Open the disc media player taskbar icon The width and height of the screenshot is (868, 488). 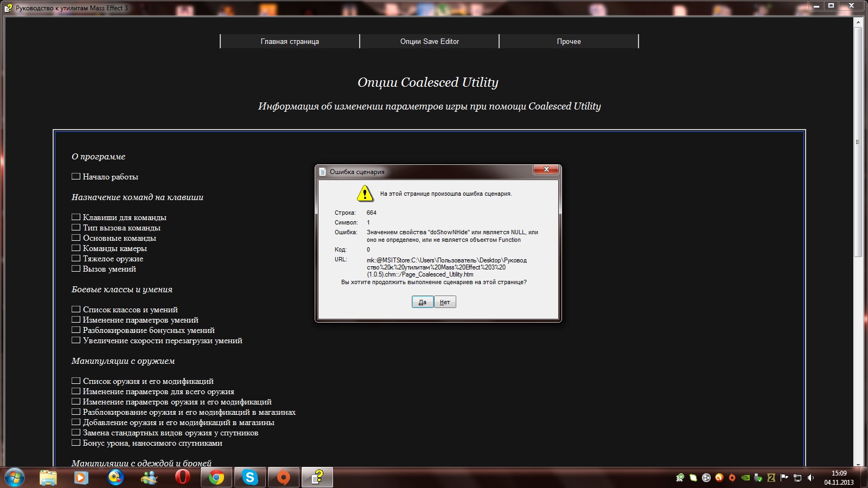point(116,478)
